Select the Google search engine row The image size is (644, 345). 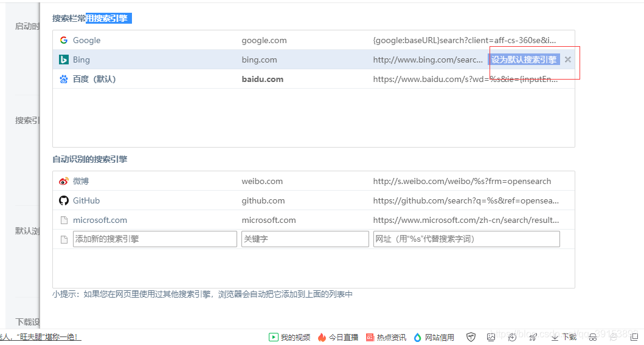[x=313, y=40]
